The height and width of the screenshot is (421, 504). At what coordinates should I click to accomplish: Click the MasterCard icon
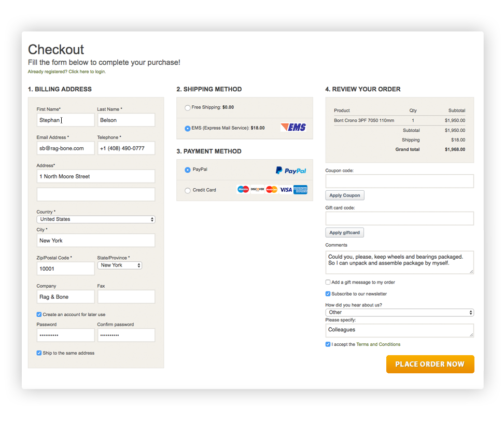272,190
